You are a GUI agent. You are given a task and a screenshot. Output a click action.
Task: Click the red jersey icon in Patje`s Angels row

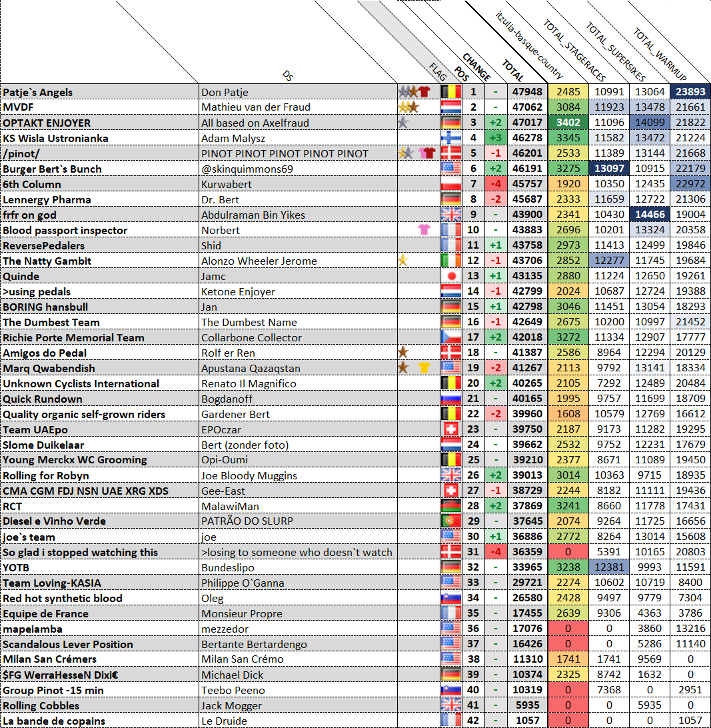pyautogui.click(x=424, y=91)
